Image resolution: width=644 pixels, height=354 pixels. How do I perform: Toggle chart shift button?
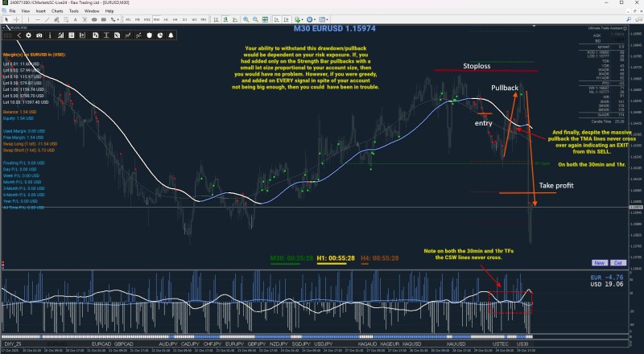(287, 19)
